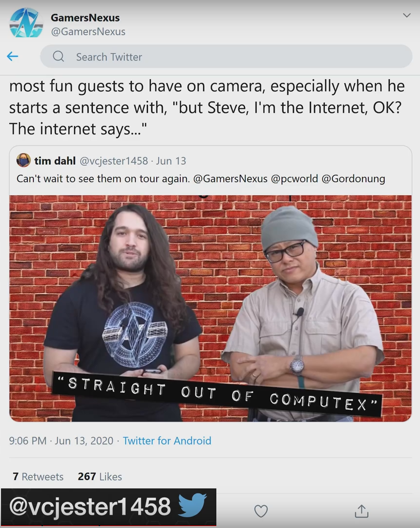420x528 pixels.
Task: Expand the tweet options chevron
Action: click(407, 16)
